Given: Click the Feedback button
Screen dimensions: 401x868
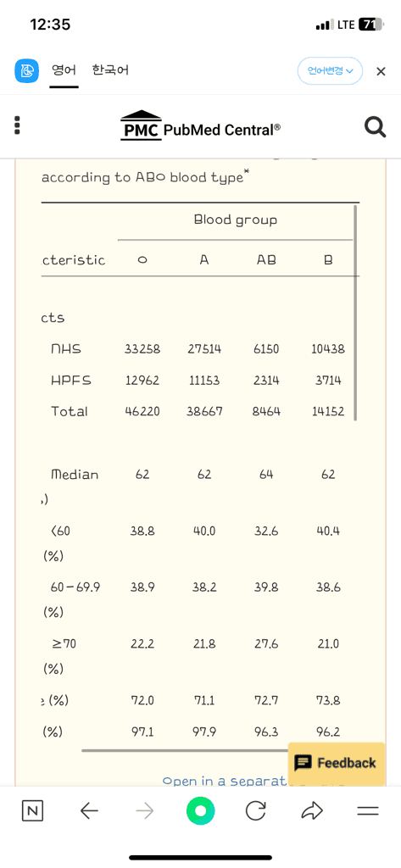Looking at the screenshot, I should coord(337,763).
